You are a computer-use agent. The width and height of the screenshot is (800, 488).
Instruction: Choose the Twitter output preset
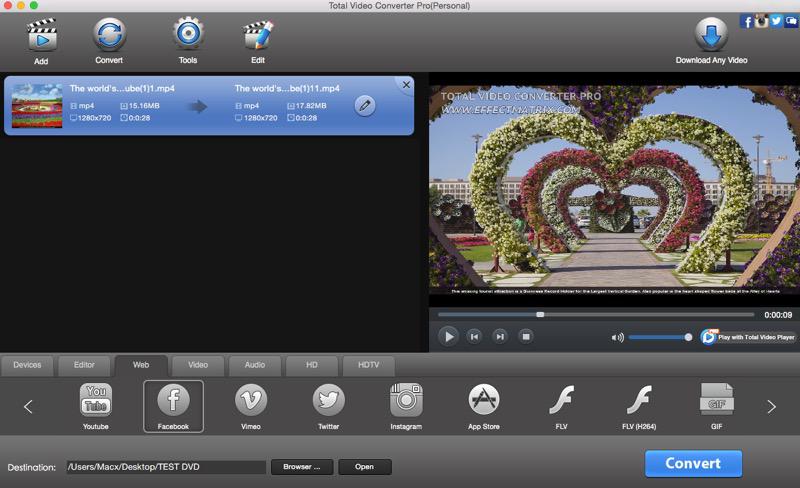tap(329, 406)
